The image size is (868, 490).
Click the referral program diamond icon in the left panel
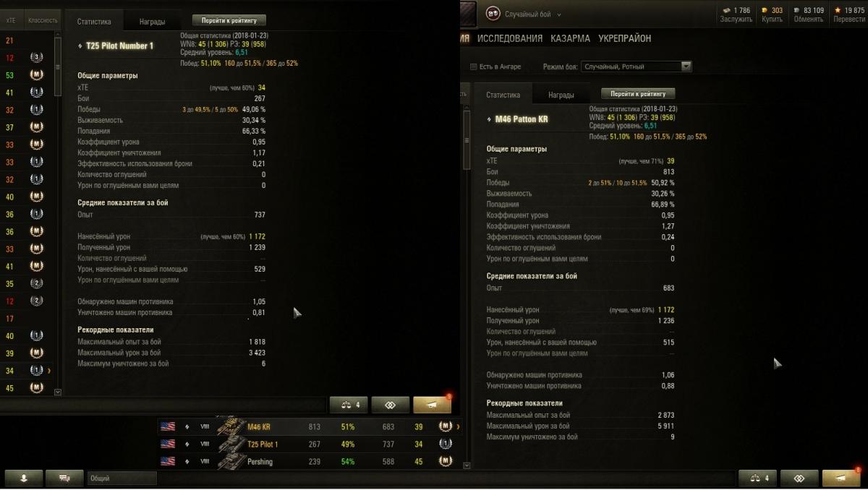[389, 405]
